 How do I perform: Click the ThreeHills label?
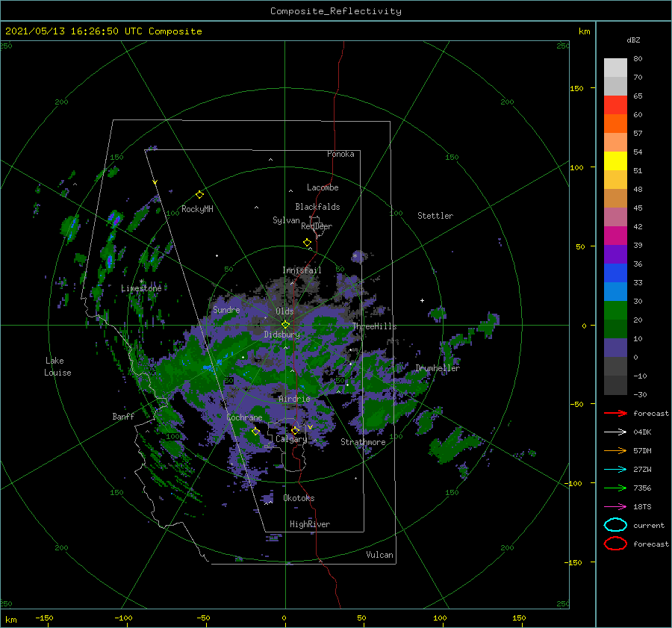point(374,326)
